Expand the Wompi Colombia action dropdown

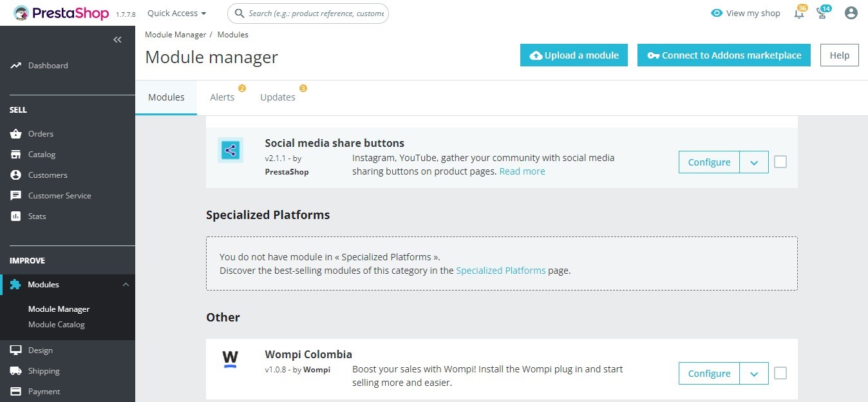click(x=753, y=373)
